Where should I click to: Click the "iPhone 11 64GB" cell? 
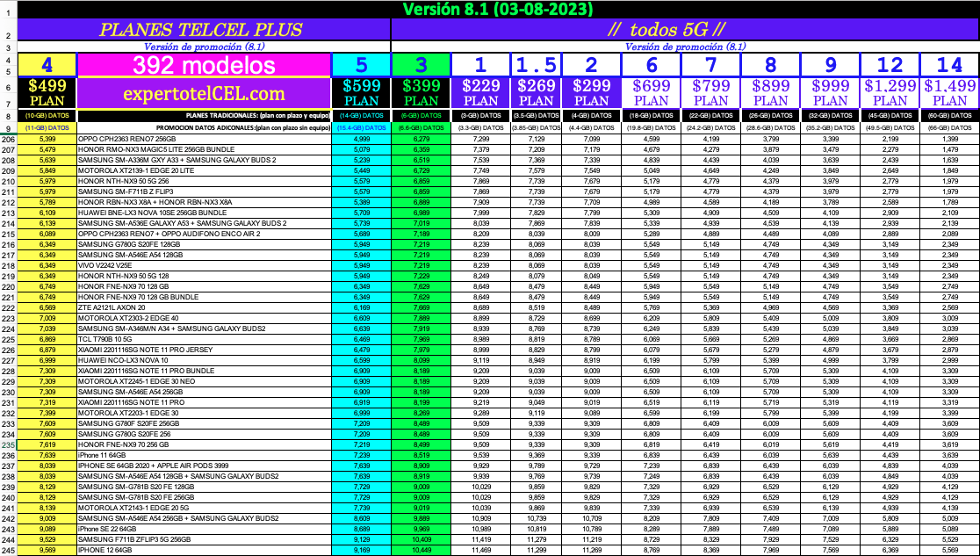(x=203, y=455)
